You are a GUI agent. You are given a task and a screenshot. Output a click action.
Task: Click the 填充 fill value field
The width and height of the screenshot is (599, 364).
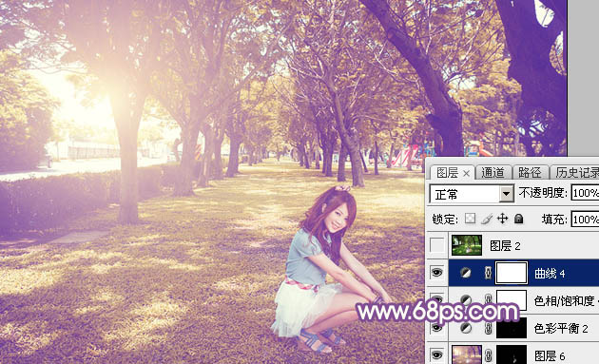(585, 220)
